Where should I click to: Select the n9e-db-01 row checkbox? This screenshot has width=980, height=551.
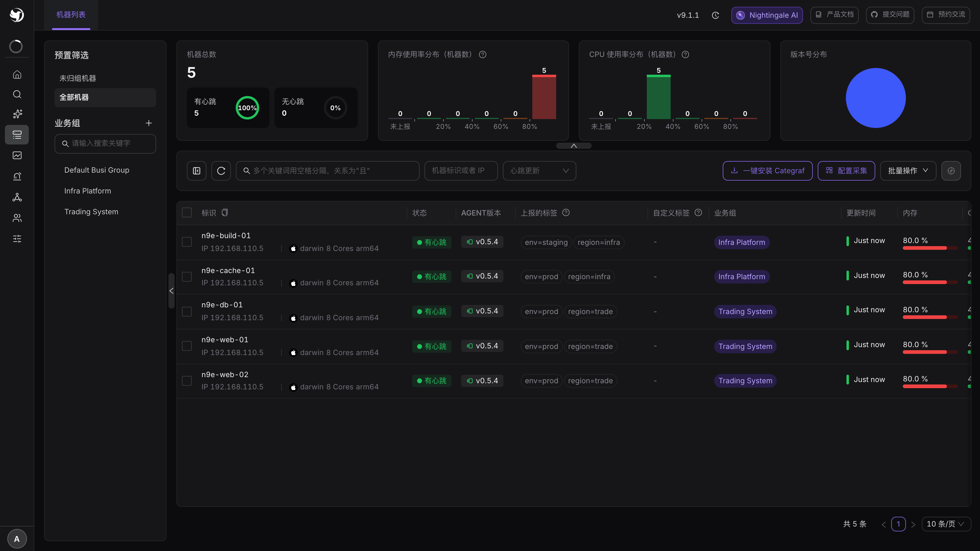point(187,311)
